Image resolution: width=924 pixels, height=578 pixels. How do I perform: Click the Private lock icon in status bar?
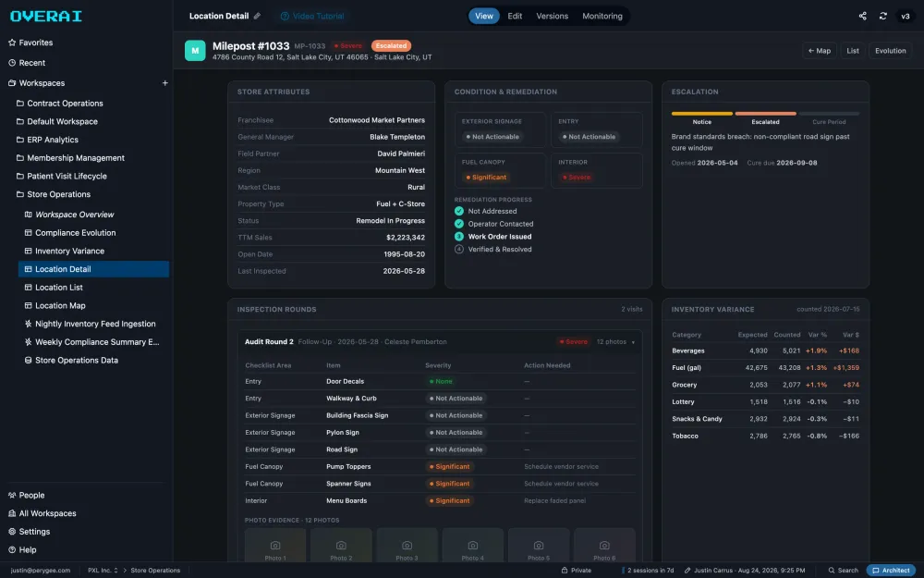564,571
